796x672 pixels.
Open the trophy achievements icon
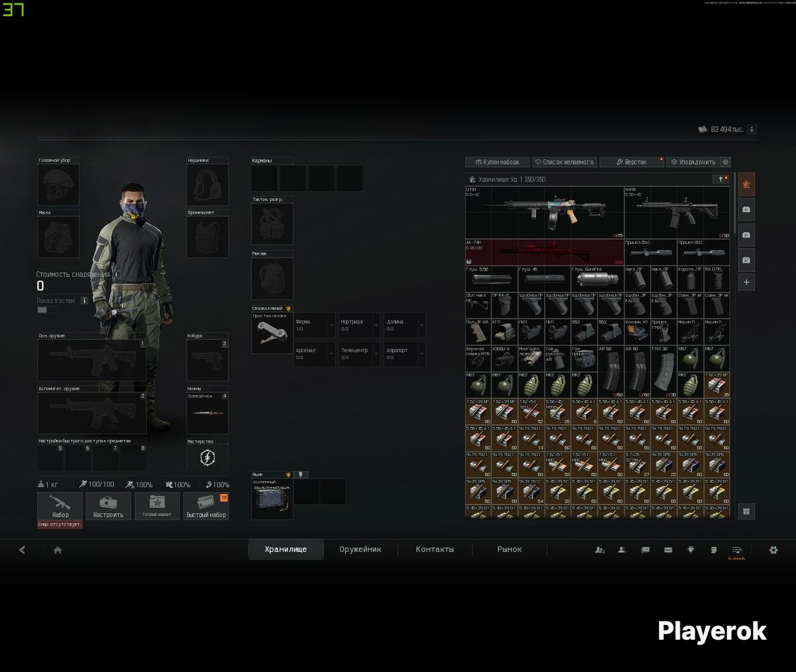tap(691, 550)
